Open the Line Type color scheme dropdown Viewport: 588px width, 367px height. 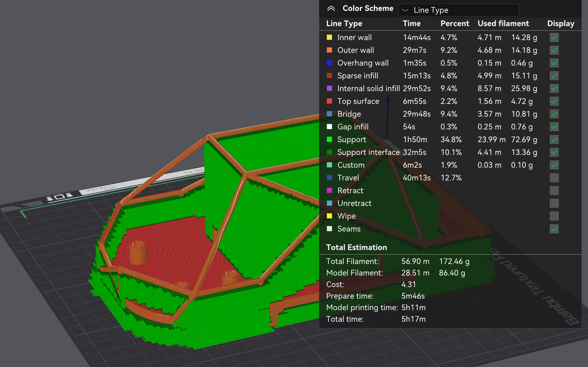coord(459,10)
